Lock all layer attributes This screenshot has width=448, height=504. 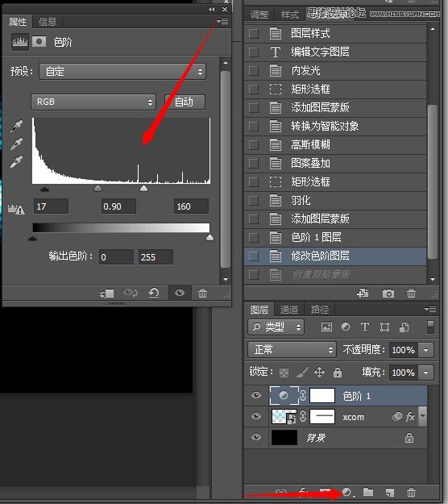pos(337,373)
